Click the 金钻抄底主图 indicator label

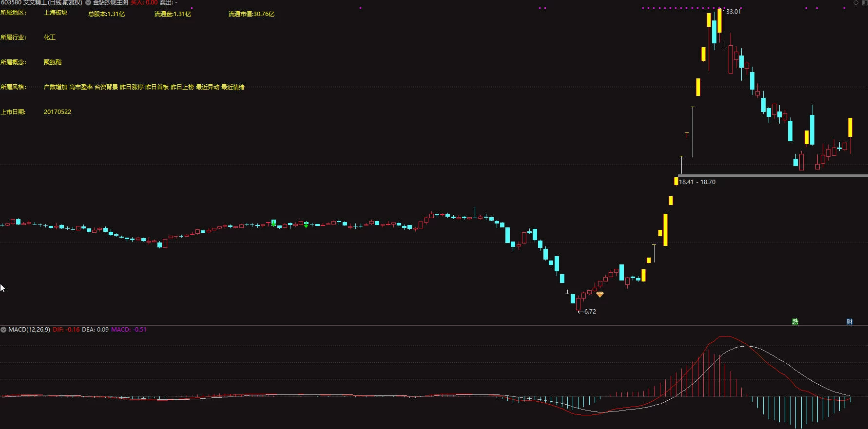pos(111,2)
